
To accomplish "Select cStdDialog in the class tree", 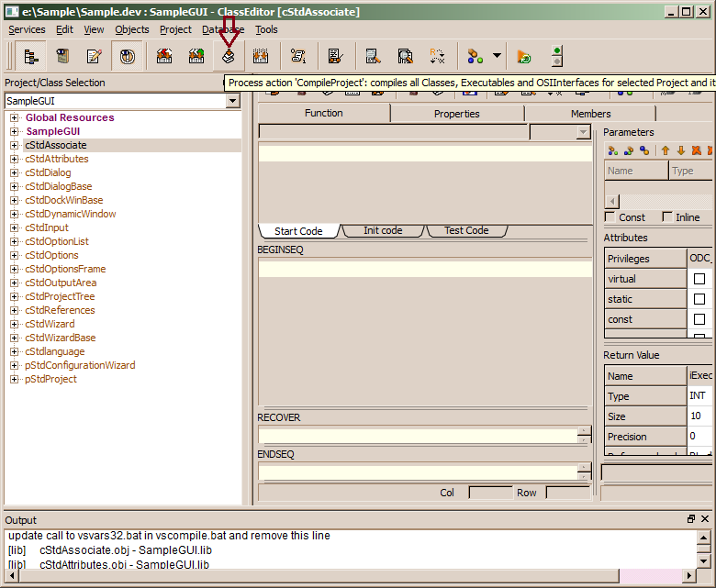I will tap(48, 172).
